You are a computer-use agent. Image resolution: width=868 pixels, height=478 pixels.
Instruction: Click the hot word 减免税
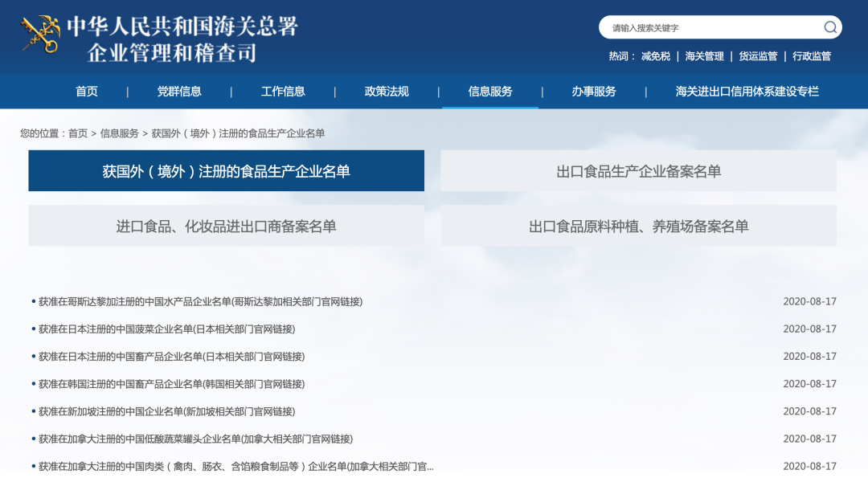pos(658,57)
